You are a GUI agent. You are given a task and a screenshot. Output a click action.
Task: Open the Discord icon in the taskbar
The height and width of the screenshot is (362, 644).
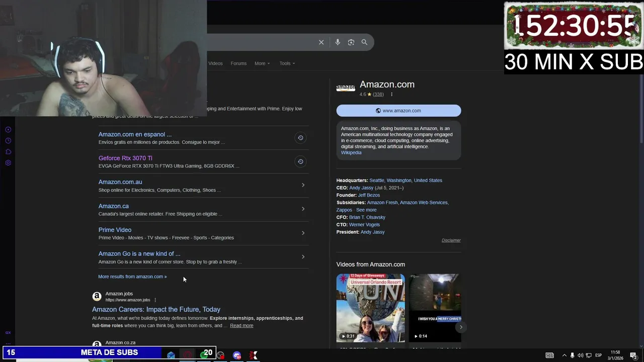click(x=237, y=355)
